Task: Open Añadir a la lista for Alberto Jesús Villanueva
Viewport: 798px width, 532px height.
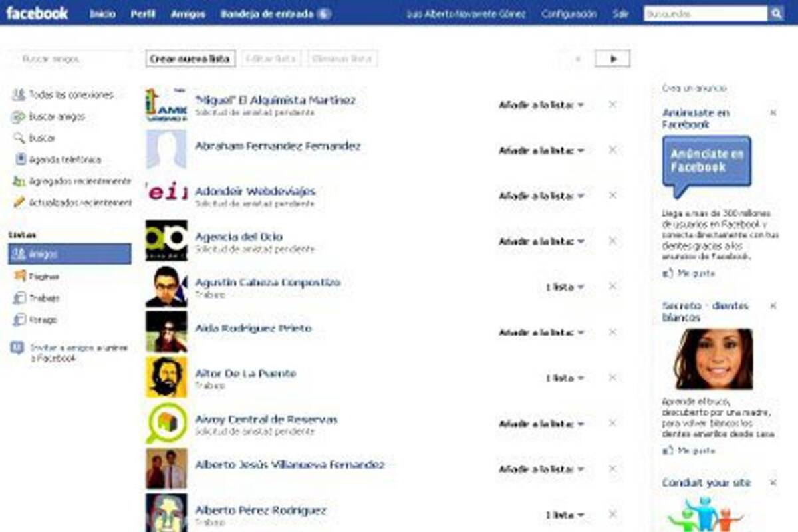Action: pos(541,469)
